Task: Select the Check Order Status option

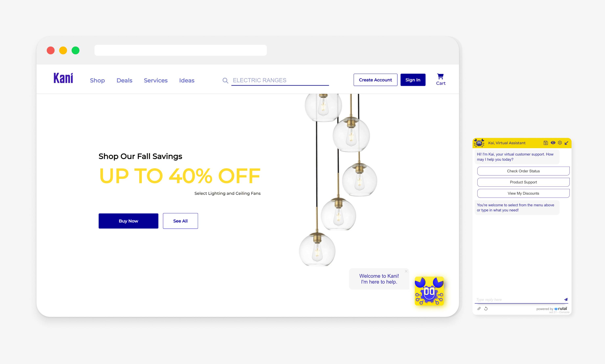Action: (523, 171)
